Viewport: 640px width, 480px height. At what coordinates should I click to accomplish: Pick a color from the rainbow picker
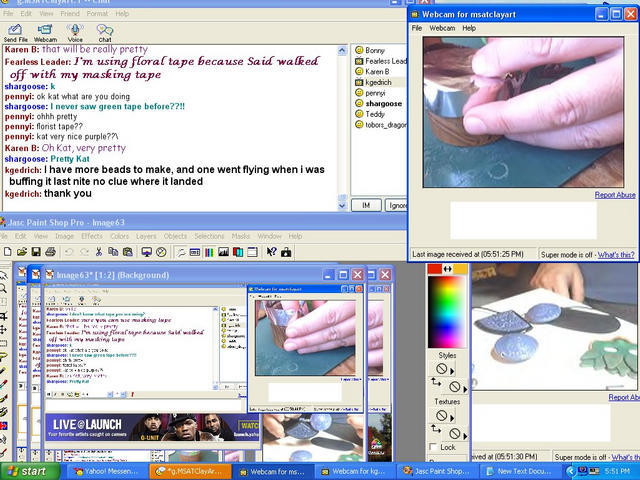[447, 312]
